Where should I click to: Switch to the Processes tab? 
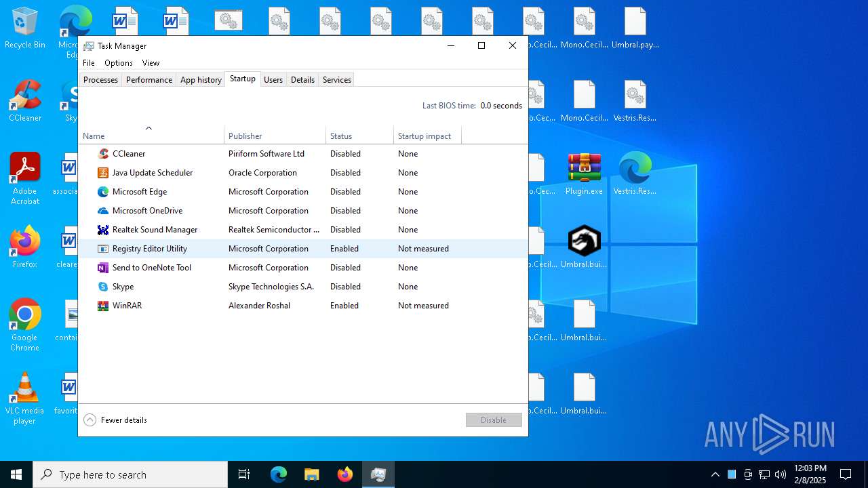click(100, 80)
